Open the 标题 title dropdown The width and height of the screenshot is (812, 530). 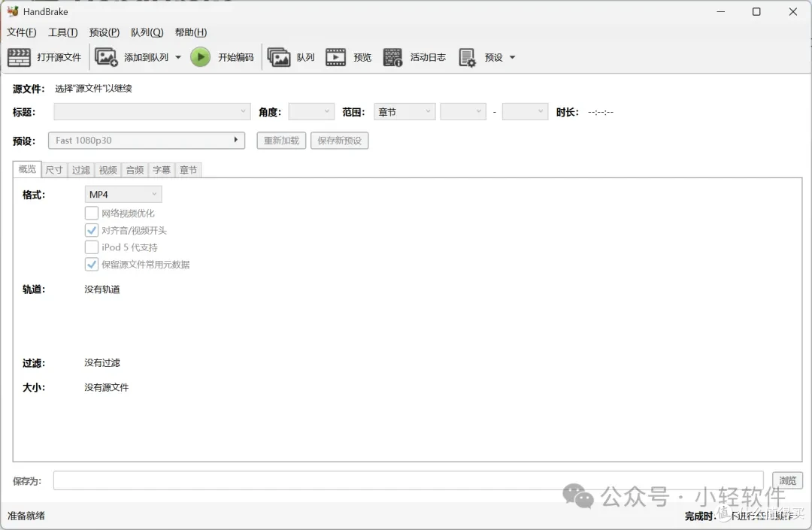point(152,112)
